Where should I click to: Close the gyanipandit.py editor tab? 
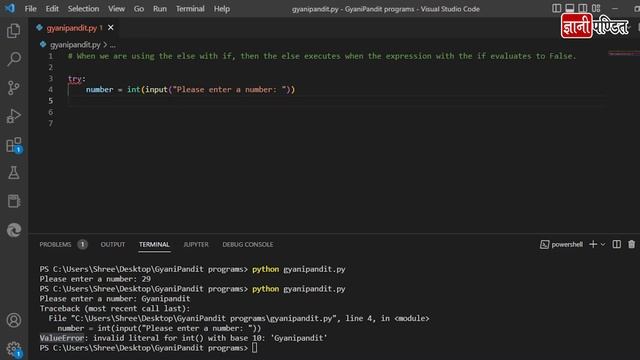(111, 28)
